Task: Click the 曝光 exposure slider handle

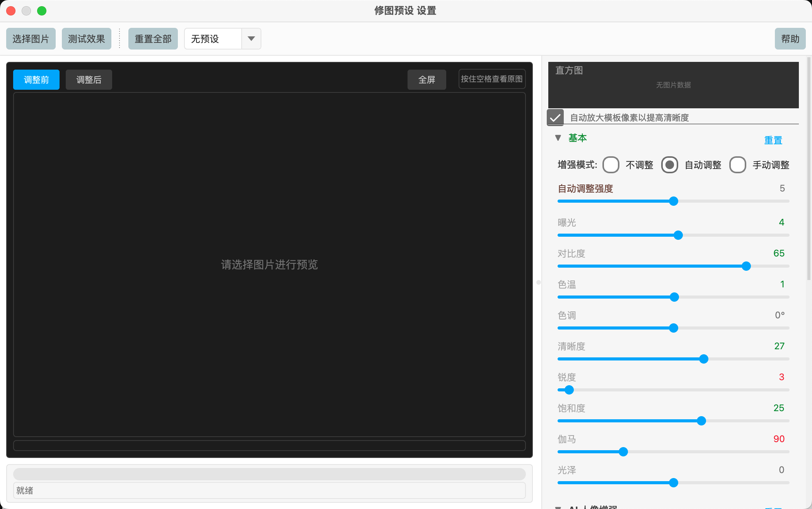Action: pyautogui.click(x=678, y=235)
